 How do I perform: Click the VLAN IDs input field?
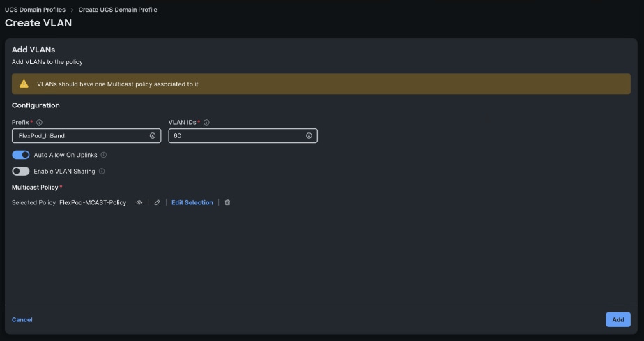[x=243, y=135]
